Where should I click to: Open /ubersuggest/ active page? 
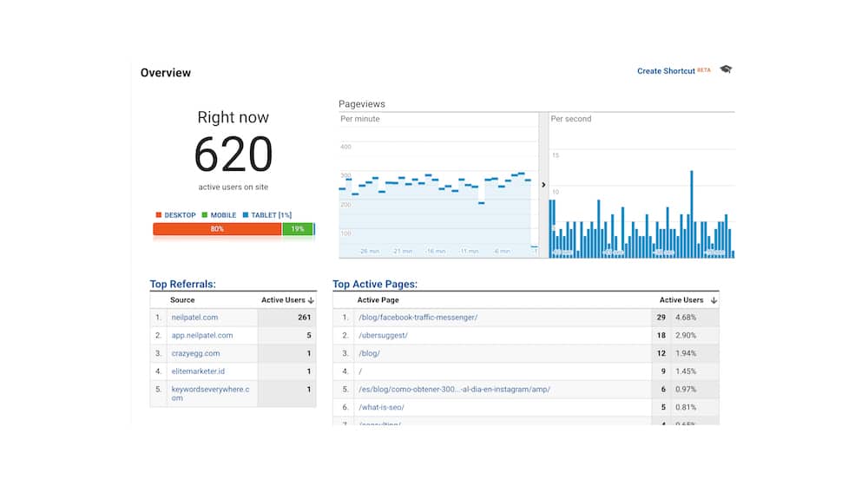pyautogui.click(x=383, y=336)
